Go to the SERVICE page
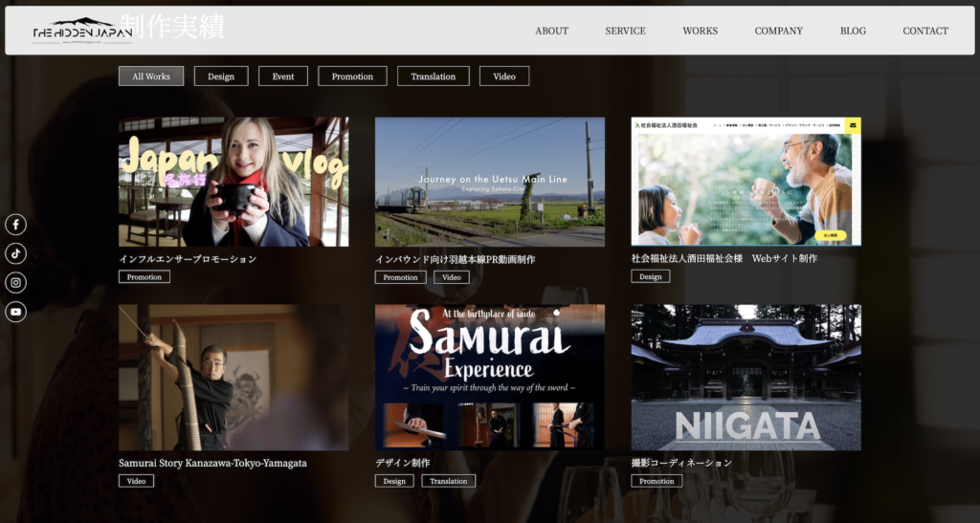The width and height of the screenshot is (980, 523). [x=625, y=31]
